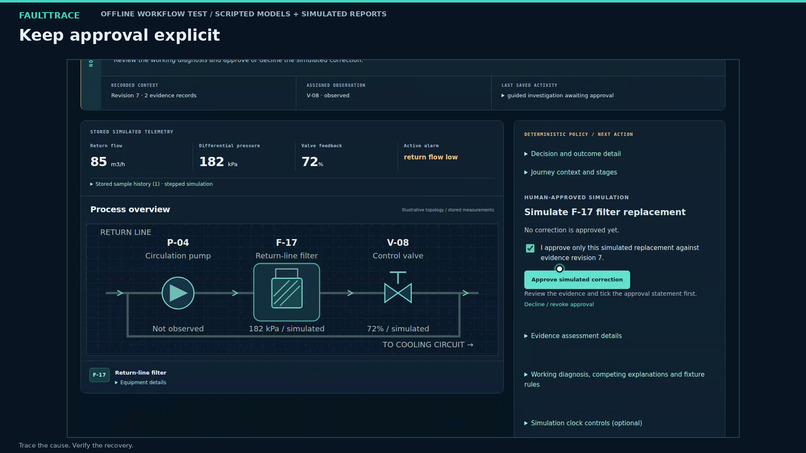The height and width of the screenshot is (453, 806).
Task: Click 'Process overview' heading
Action: (x=130, y=209)
